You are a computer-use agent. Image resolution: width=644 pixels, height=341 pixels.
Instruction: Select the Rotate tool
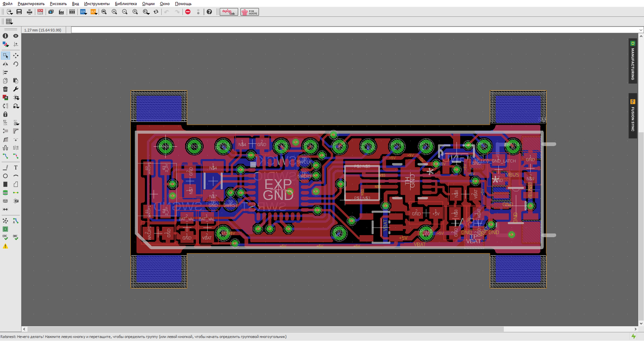(16, 64)
